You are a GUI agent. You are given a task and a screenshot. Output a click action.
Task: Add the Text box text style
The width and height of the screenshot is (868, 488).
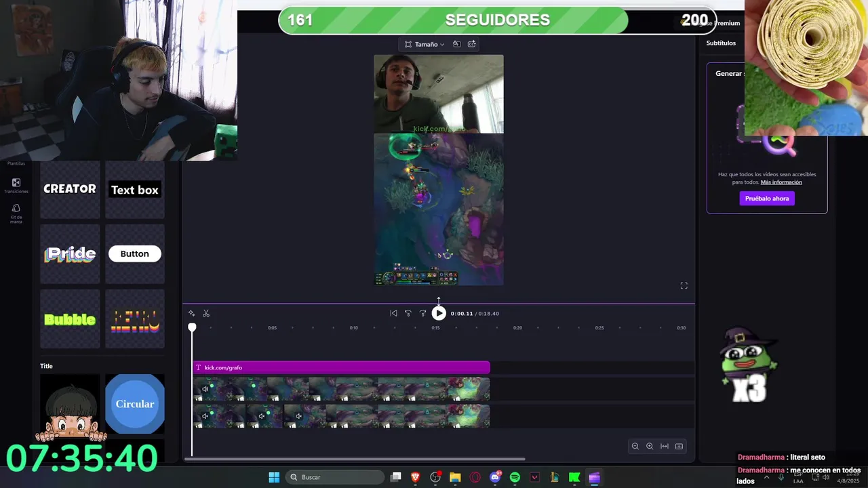(135, 190)
